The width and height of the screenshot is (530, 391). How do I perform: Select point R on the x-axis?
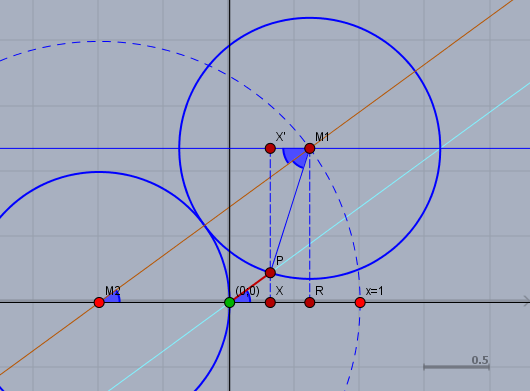(310, 302)
